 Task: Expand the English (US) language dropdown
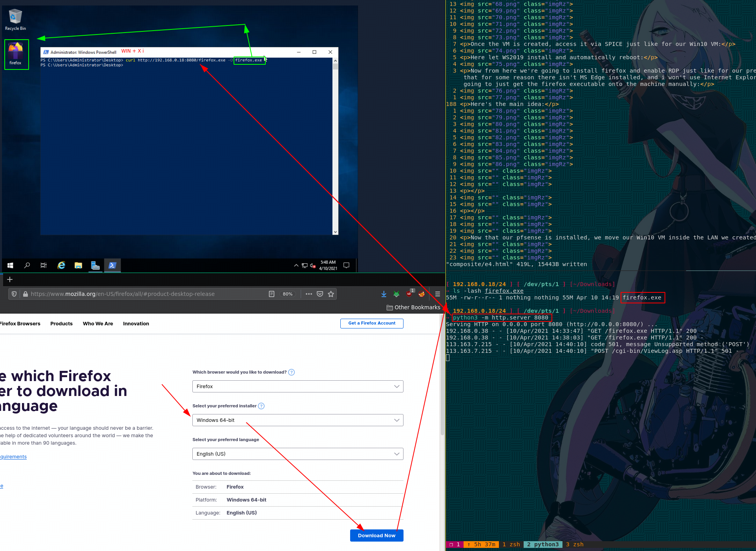298,454
